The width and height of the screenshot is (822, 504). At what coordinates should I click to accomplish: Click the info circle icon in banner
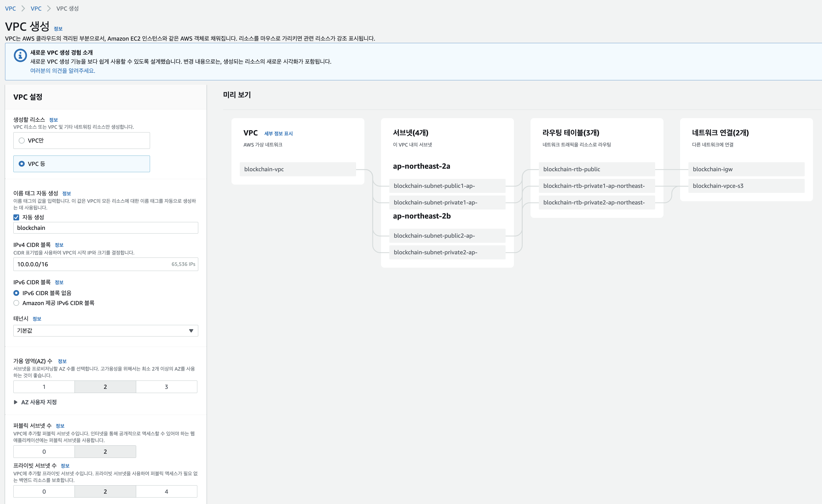[20, 55]
